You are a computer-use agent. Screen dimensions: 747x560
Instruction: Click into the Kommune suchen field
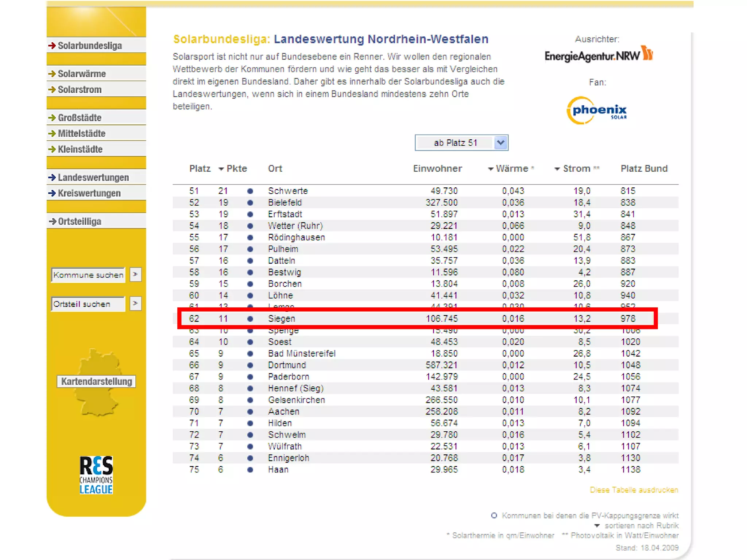click(x=88, y=275)
